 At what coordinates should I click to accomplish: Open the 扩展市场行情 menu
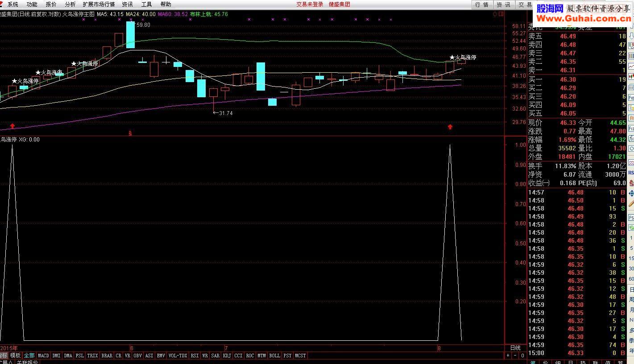click(x=99, y=4)
